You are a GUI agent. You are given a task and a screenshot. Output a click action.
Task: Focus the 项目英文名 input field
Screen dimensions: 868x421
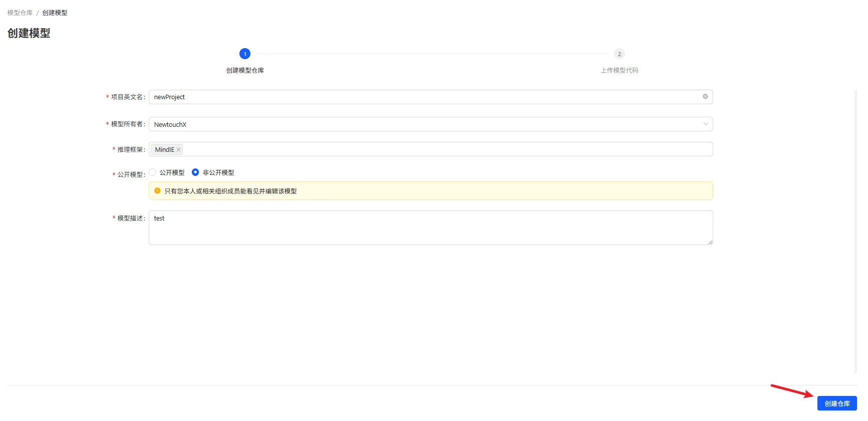431,97
